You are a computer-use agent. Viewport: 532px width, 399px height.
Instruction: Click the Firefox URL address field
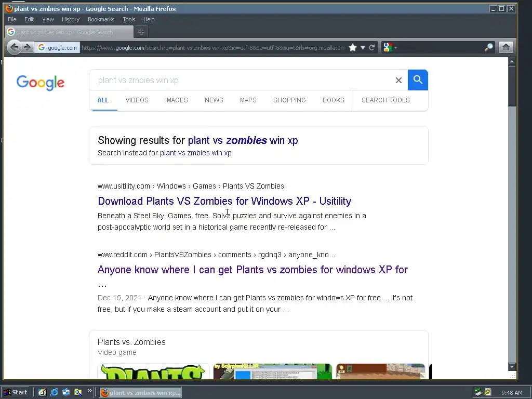click(214, 47)
